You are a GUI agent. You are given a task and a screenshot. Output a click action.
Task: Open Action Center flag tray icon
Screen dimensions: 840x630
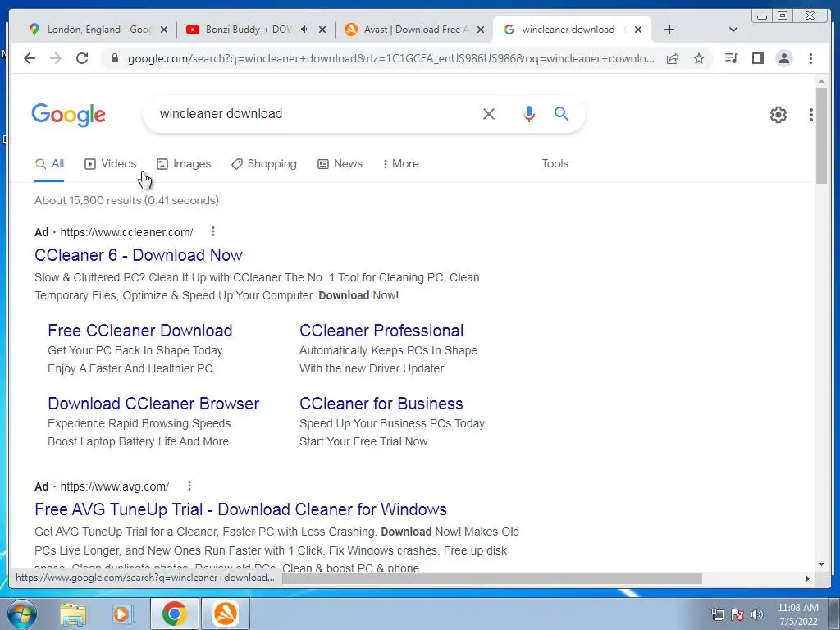tap(737, 614)
